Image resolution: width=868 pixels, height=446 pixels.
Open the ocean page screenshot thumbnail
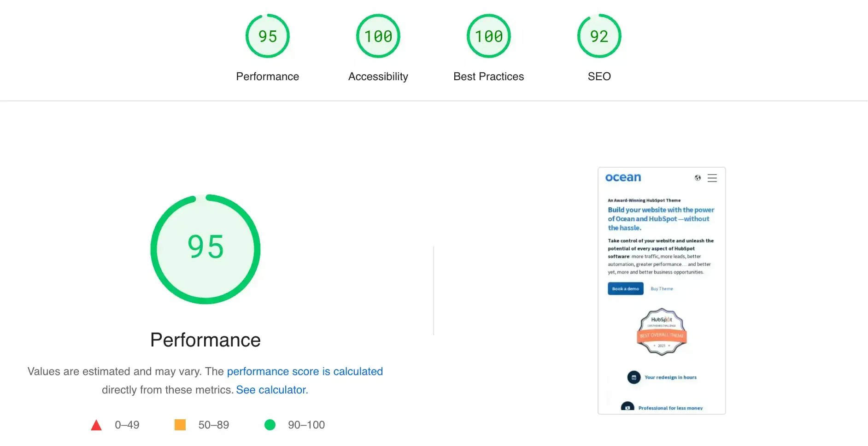(662, 291)
